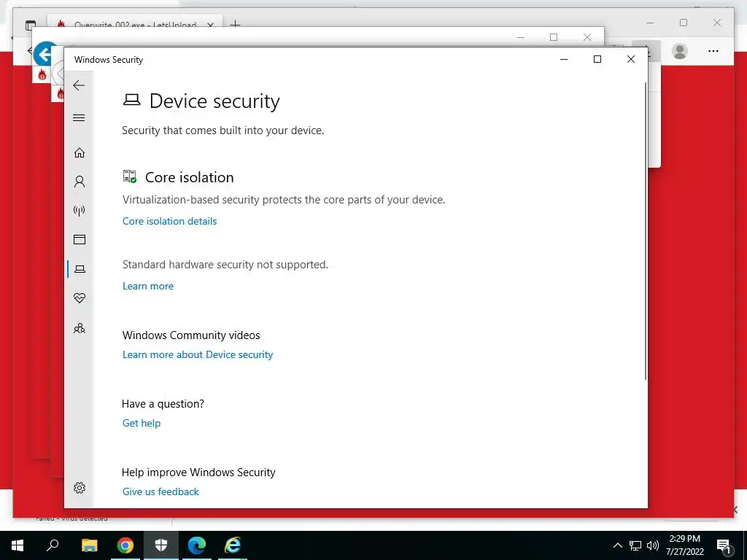Viewport: 747px width, 560px height.
Task: Maximize the Windows Security window
Action: (597, 59)
